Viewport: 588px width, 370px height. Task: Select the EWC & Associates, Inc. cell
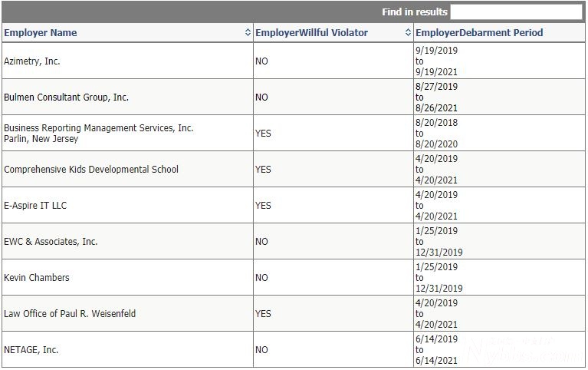(x=51, y=242)
